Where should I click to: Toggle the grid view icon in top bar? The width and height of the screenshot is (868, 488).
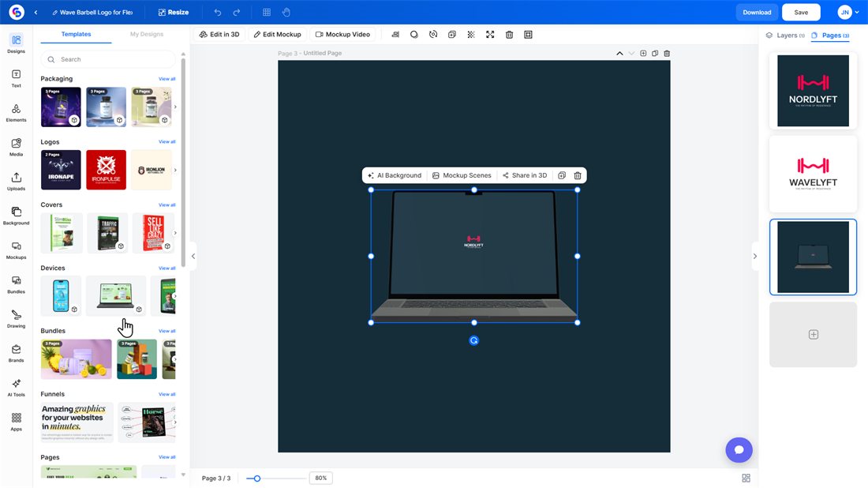(x=266, y=12)
